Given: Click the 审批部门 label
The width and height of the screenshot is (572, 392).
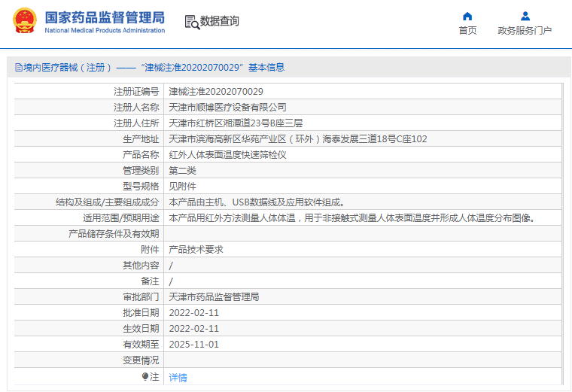Looking at the screenshot, I should tap(141, 297).
